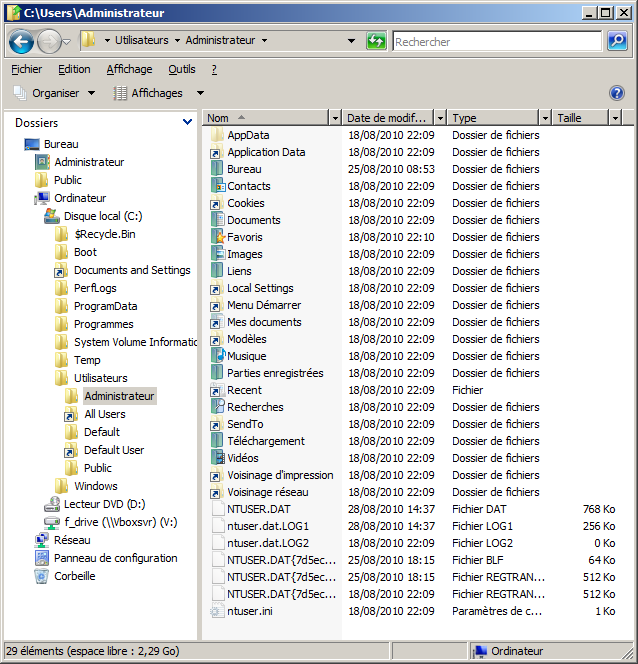This screenshot has height=664, width=638.
Task: Open the Outils menu
Action: pos(181,69)
